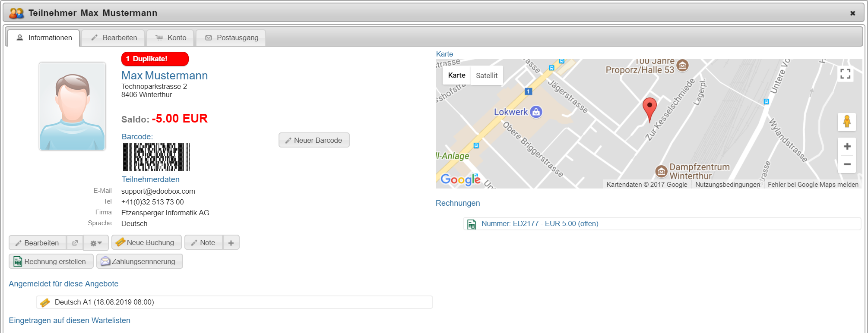Toggle fullscreen map view

tap(845, 74)
